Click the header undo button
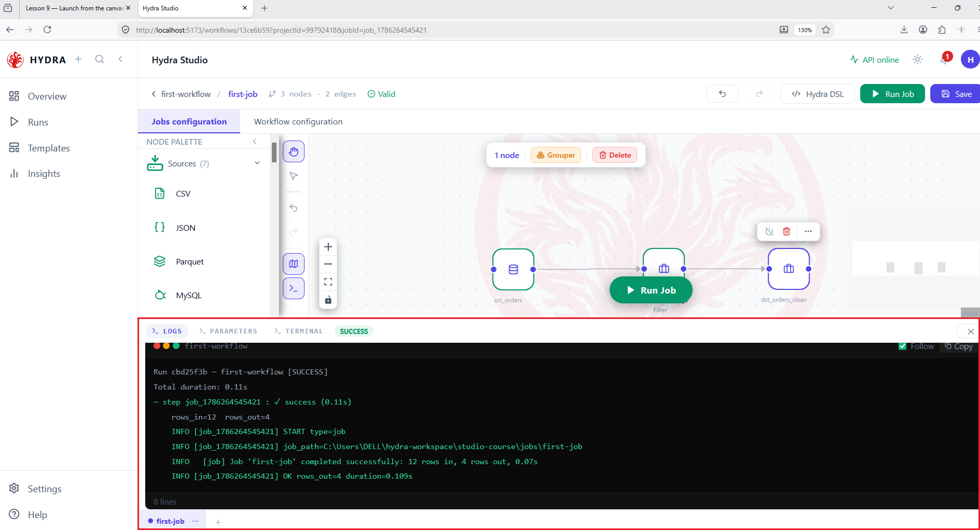Screen dimensions: 980x530 pyautogui.click(x=722, y=94)
